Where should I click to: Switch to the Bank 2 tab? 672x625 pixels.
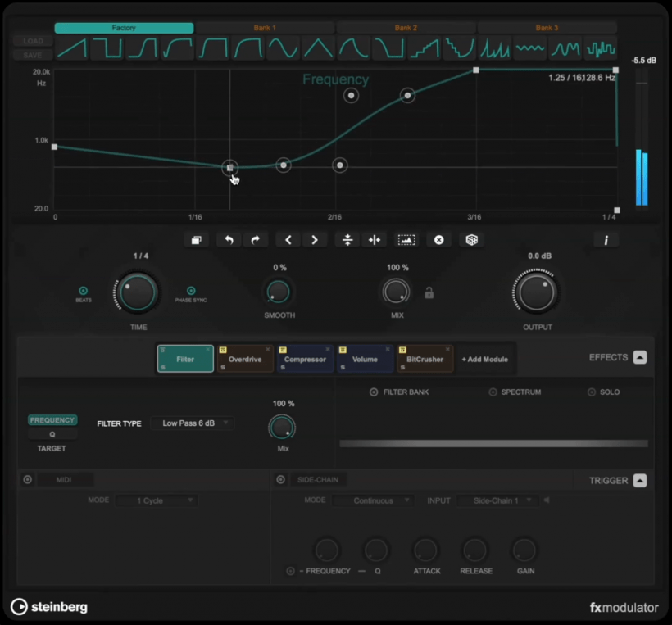tap(406, 27)
